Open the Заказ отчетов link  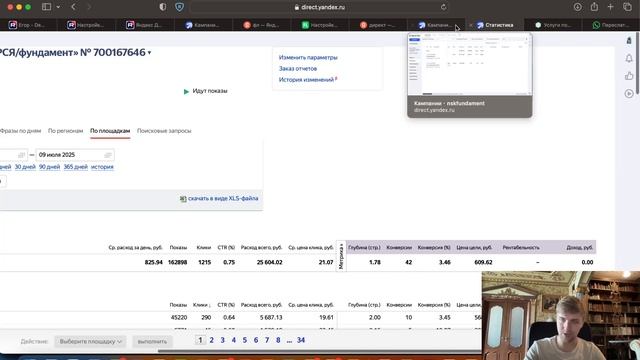[x=298, y=69]
